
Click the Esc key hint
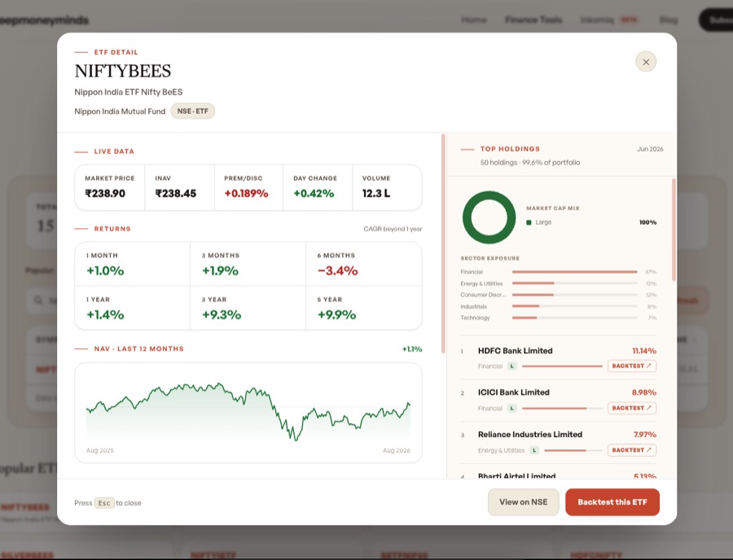pos(104,503)
